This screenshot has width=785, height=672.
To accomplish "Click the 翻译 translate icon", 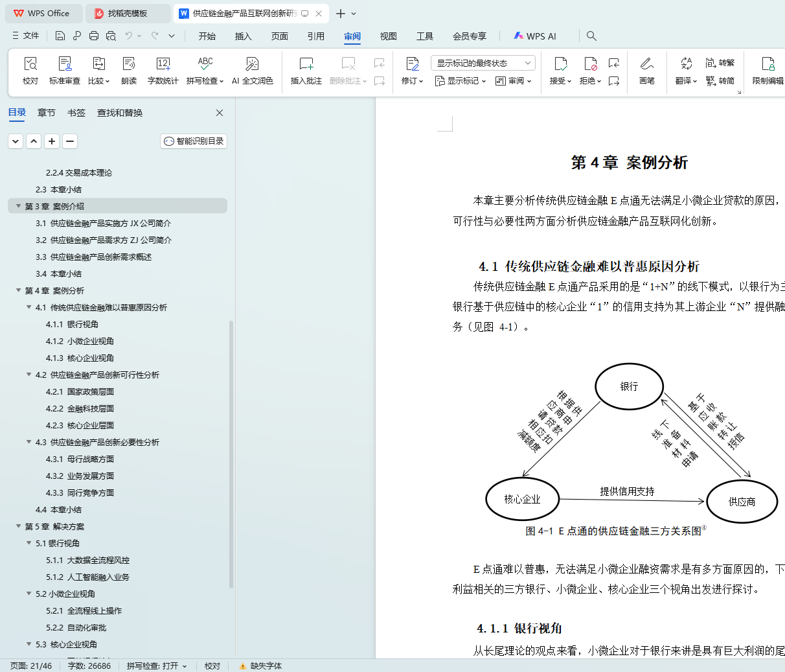I will point(686,64).
